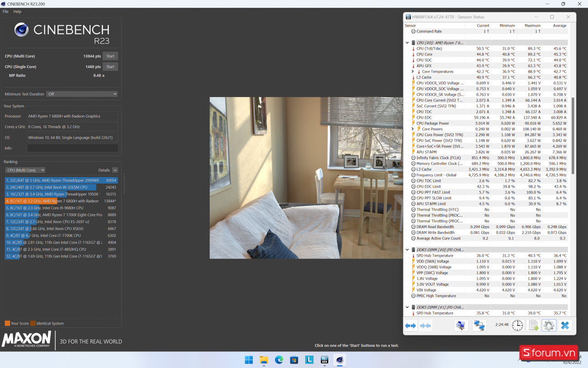Click the CPU chip icon beside AMD Ryzen 7

click(x=413, y=43)
